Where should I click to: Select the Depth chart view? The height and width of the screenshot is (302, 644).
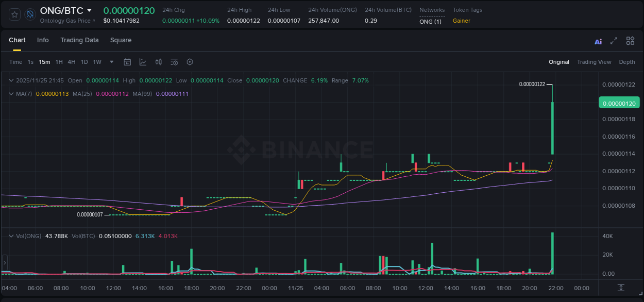coord(627,62)
